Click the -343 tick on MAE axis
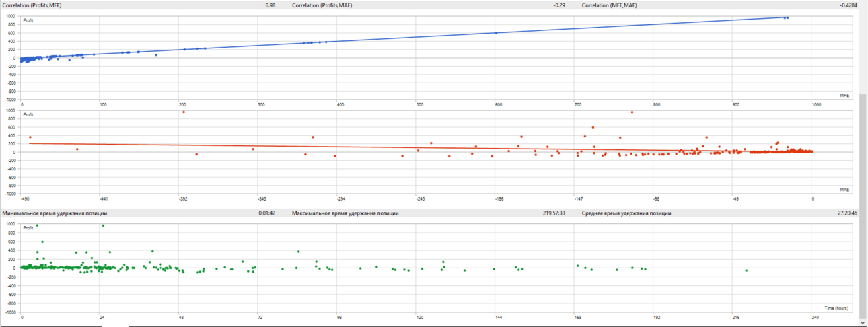868x327 pixels. pyautogui.click(x=263, y=199)
